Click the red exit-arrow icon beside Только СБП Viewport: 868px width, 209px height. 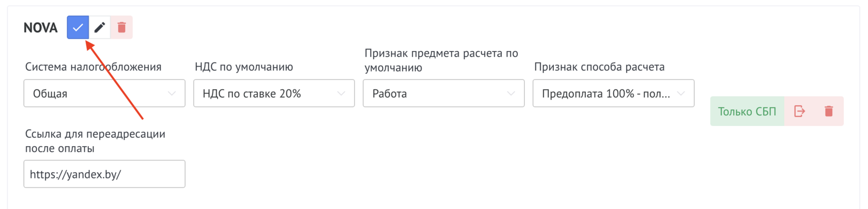[799, 111]
